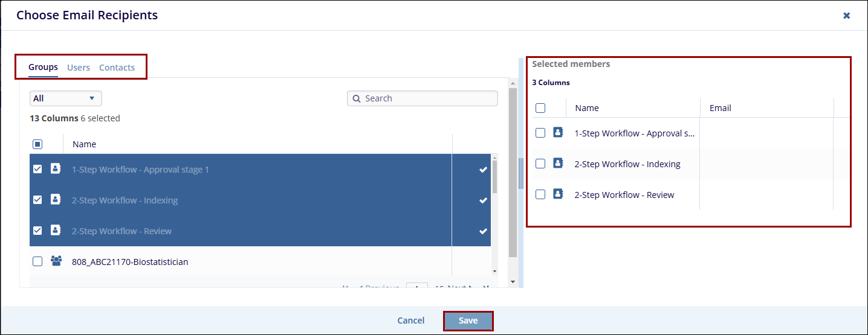
Task: Click the search magnifier icon
Action: click(x=357, y=98)
